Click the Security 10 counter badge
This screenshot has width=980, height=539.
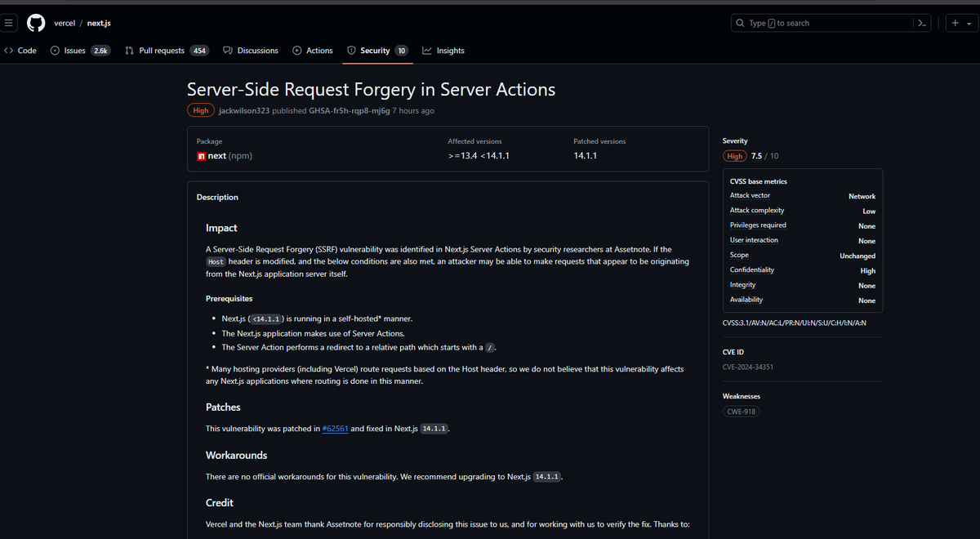(x=401, y=51)
